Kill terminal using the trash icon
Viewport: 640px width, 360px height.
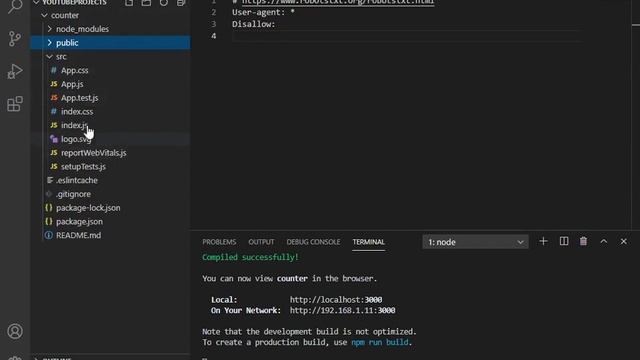click(583, 241)
